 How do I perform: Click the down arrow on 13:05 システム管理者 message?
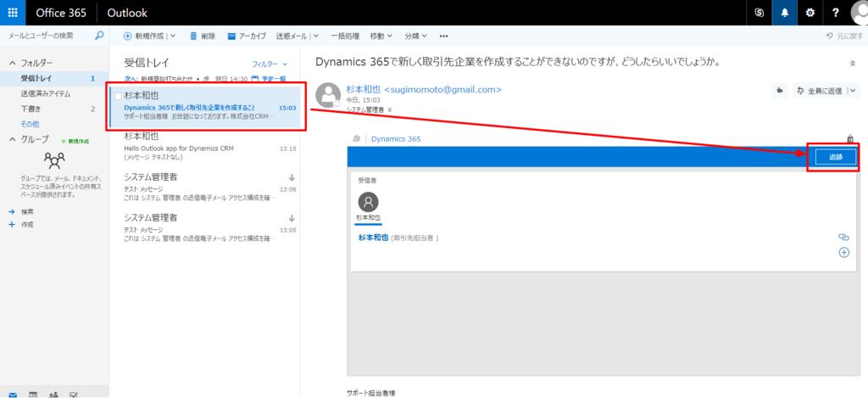pyautogui.click(x=292, y=218)
